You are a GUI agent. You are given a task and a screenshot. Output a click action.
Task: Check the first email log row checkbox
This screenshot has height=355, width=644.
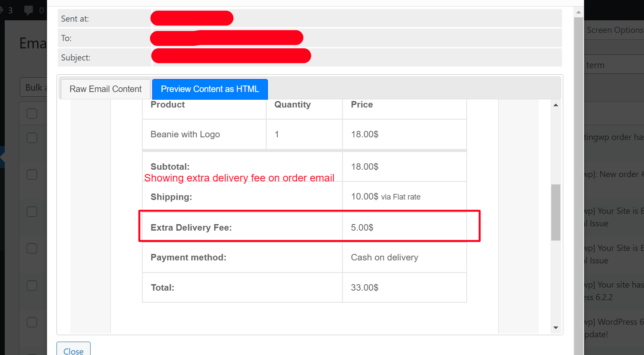[31, 113]
